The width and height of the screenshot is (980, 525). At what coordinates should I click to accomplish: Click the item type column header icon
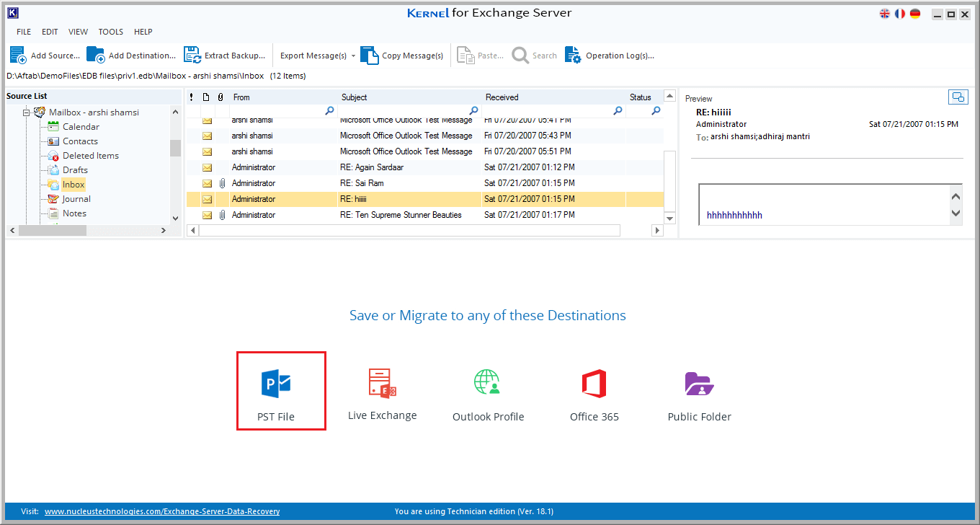click(x=206, y=97)
